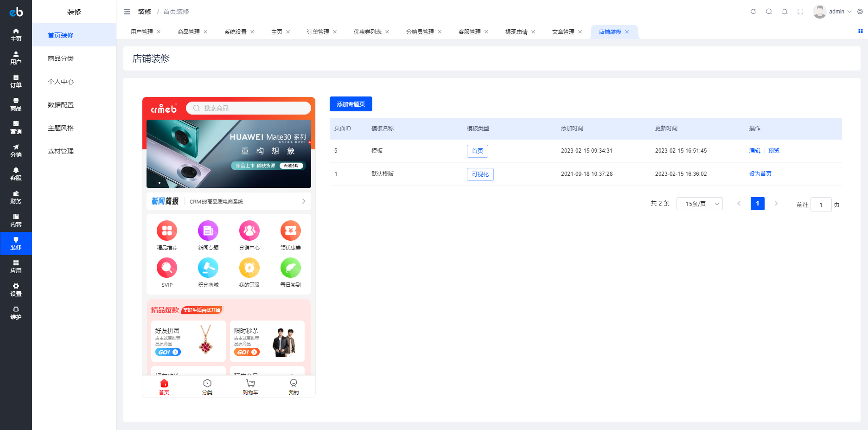The width and height of the screenshot is (868, 430).
Task: Open the 分销 distribution sidebar section
Action: click(16, 151)
